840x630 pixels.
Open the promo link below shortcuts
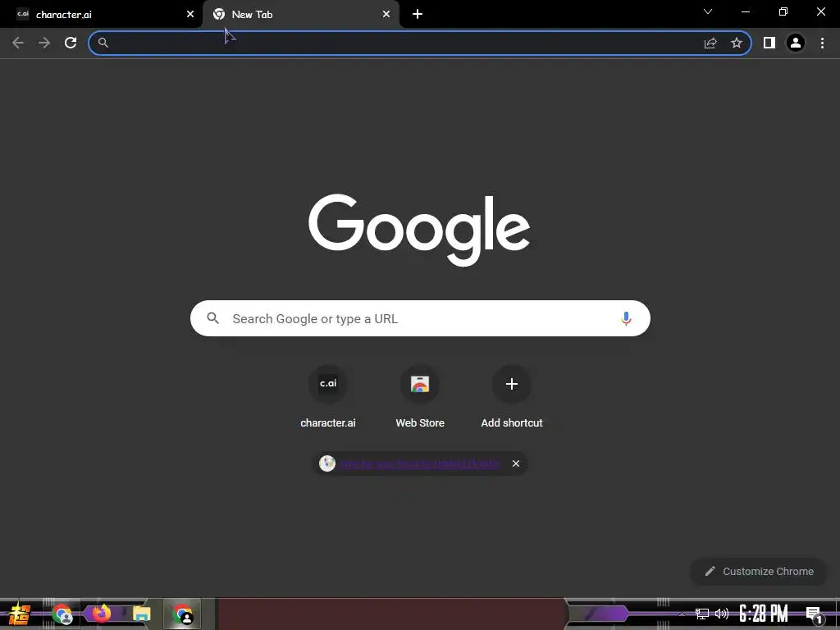click(x=420, y=463)
